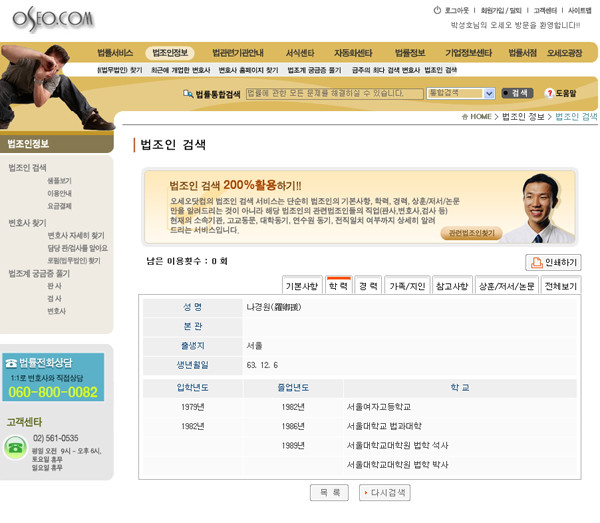Viewport: 600px width, 523px height.
Task: Click the legal search text field
Action: pos(334,93)
